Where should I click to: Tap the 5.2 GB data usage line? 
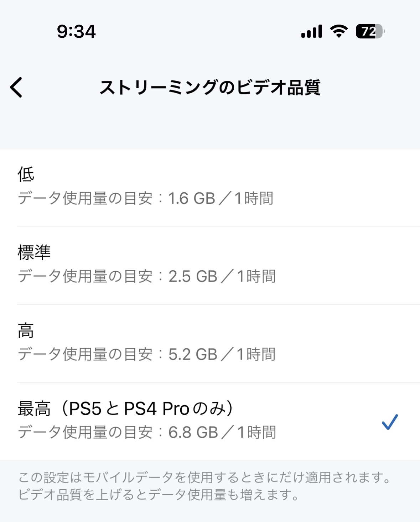pos(147,355)
